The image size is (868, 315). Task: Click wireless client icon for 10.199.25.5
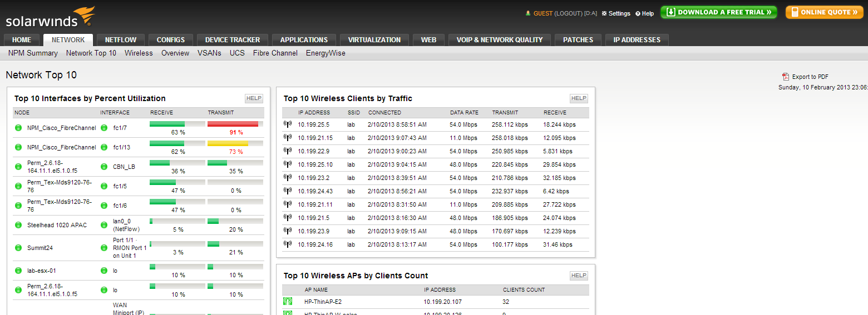[x=288, y=124]
